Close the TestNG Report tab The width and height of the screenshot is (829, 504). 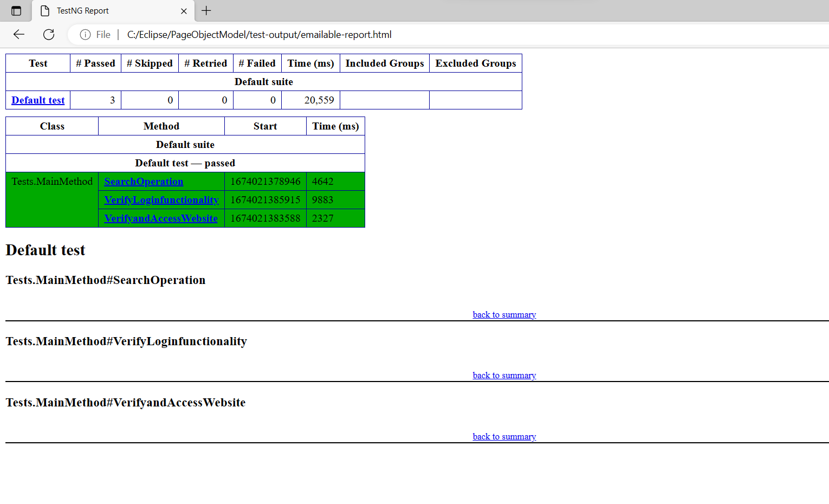point(184,11)
